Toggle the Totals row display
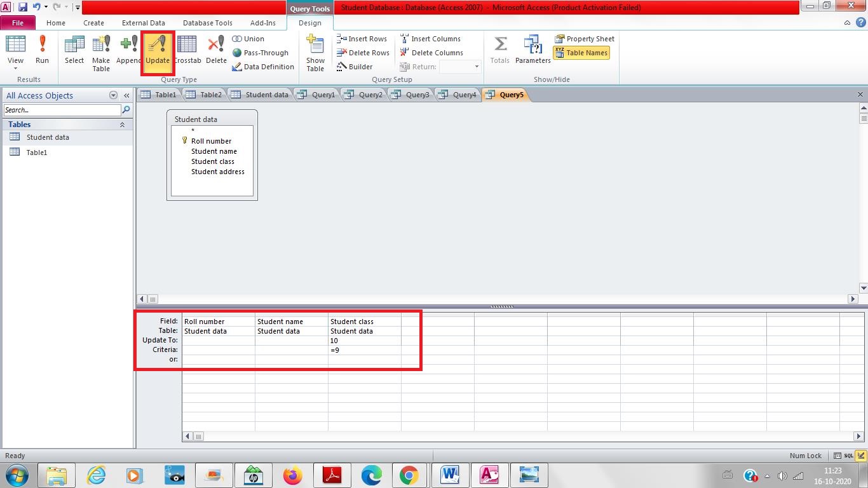 click(x=499, y=50)
